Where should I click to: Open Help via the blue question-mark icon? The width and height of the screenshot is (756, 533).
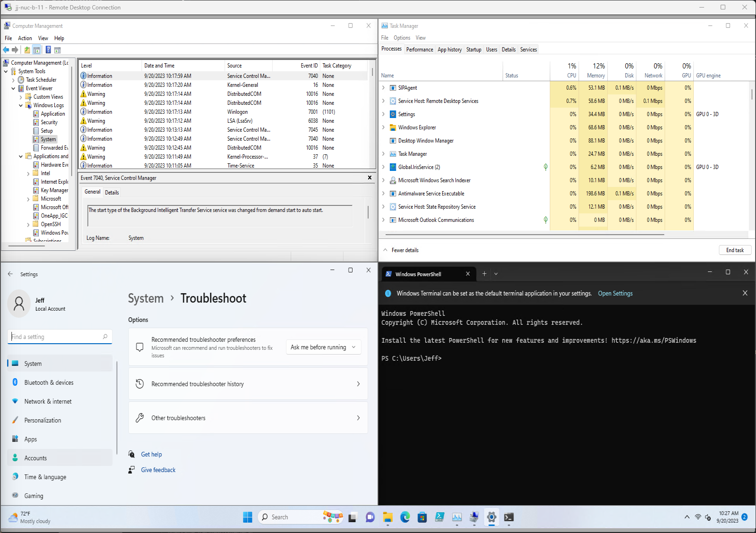48,50
